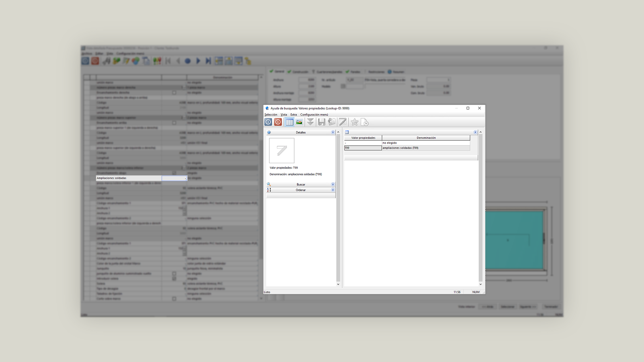Click the help icon beside Detalles
The width and height of the screenshot is (644, 362).
point(269,132)
